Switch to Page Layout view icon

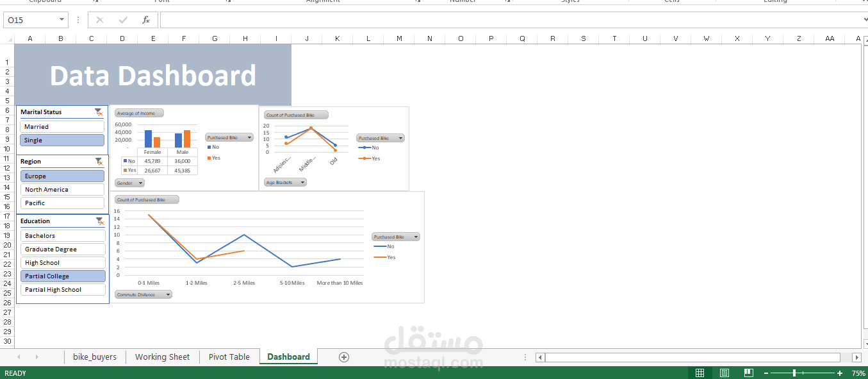click(x=725, y=373)
